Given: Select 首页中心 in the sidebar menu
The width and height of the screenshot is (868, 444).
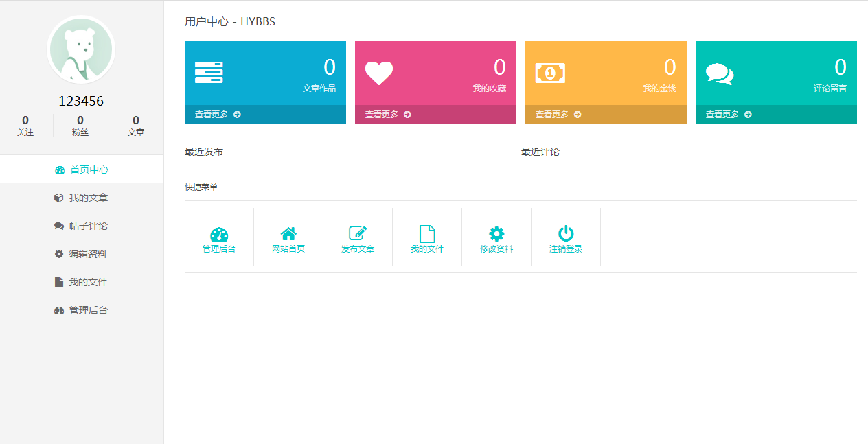Looking at the screenshot, I should pyautogui.click(x=82, y=170).
